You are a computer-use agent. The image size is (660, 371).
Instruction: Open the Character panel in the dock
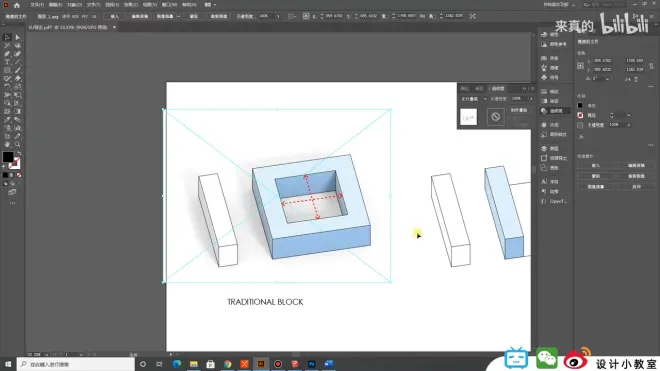pyautogui.click(x=551, y=182)
